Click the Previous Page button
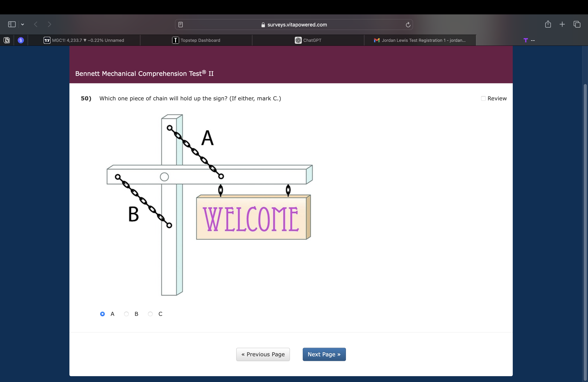 [x=263, y=354]
